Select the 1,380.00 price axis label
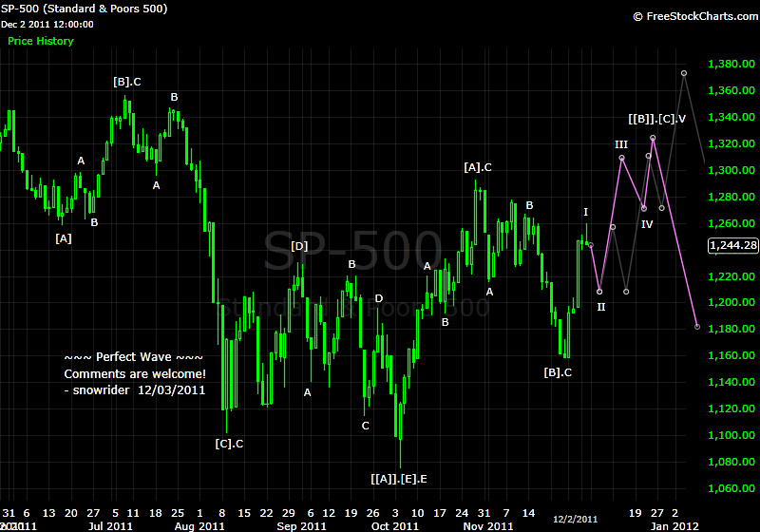 click(731, 64)
